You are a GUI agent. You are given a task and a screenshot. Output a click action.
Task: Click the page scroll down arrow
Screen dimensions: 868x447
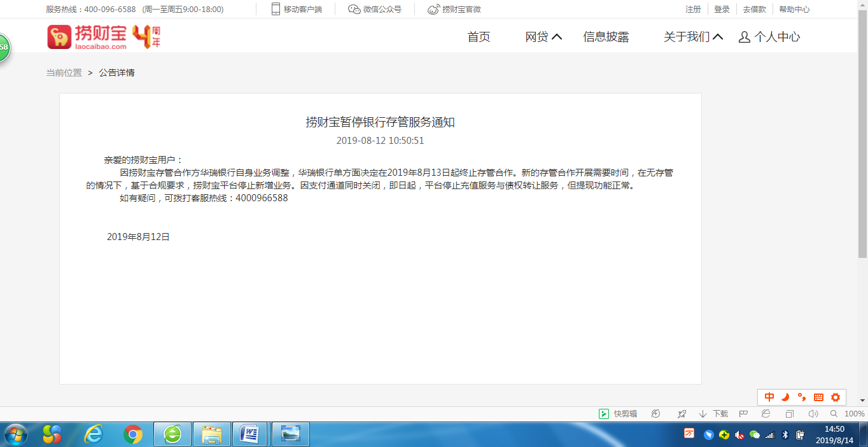pos(862,401)
